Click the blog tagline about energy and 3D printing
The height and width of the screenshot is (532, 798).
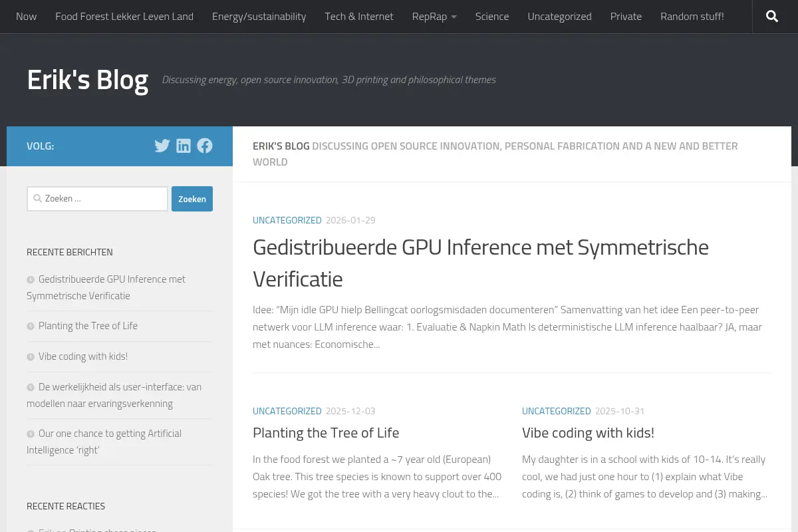tap(329, 80)
